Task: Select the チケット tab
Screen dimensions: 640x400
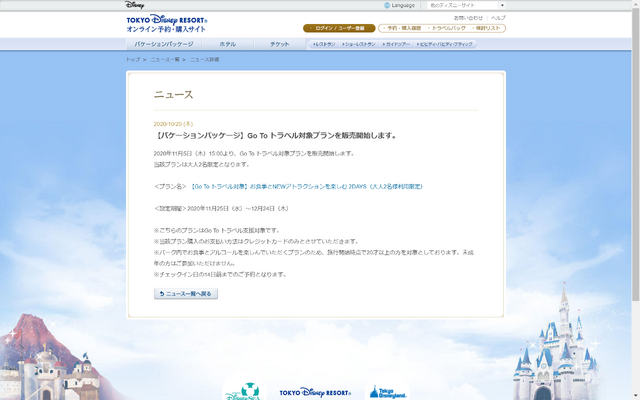Action: click(x=280, y=44)
